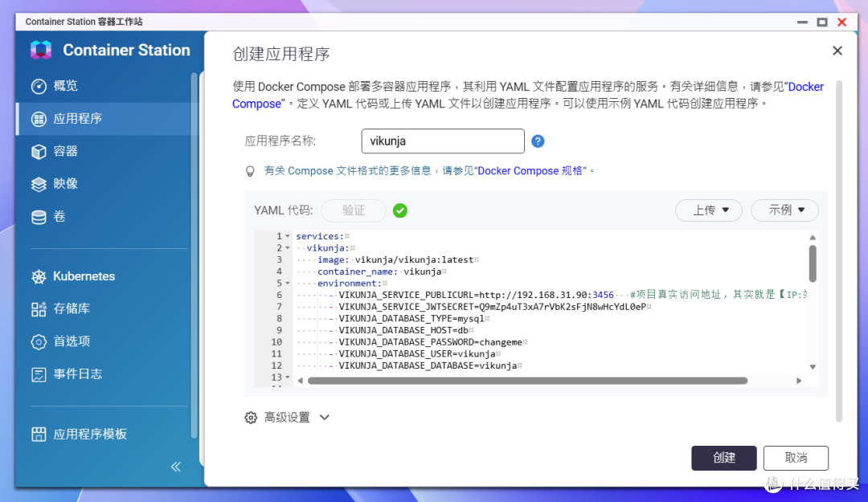Click the sidebar vertical scrollbar
Screen dimensions: 868x502
coord(194,255)
